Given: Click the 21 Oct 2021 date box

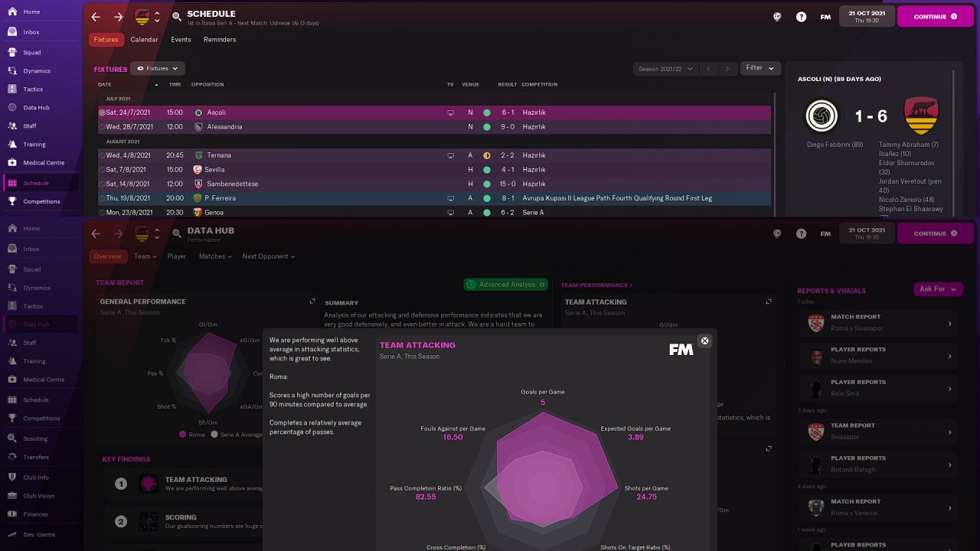Looking at the screenshot, I should [867, 16].
